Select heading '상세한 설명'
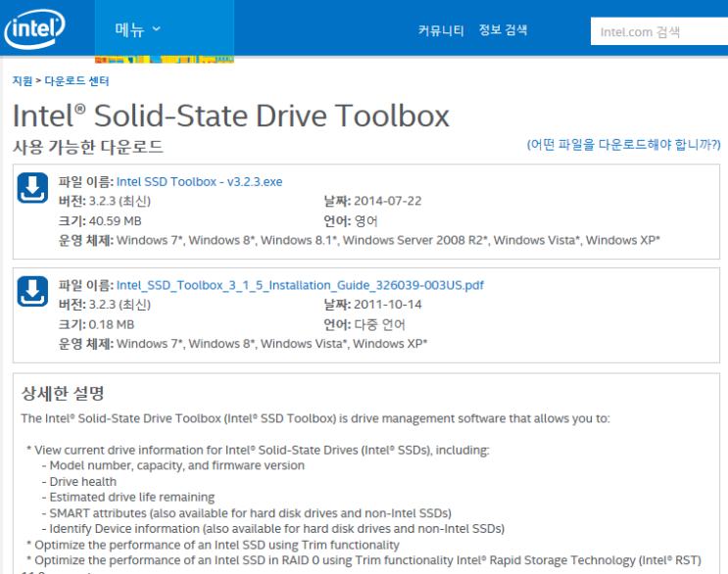This screenshot has width=728, height=574. tap(63, 394)
